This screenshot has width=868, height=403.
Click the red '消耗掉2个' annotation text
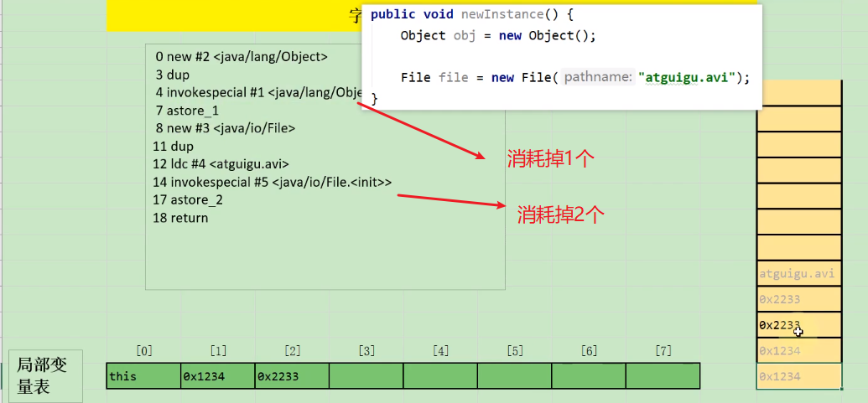point(559,214)
